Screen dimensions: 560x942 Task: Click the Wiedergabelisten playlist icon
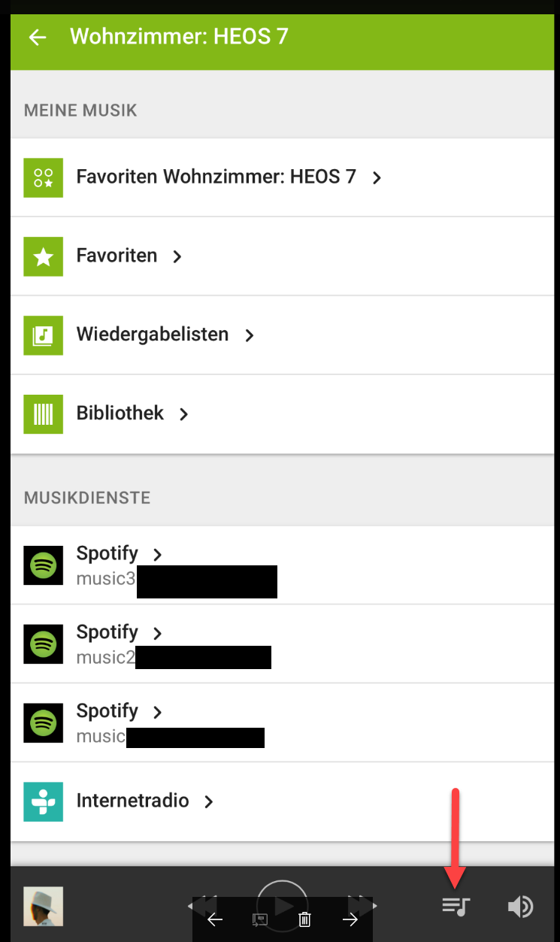tap(43, 335)
